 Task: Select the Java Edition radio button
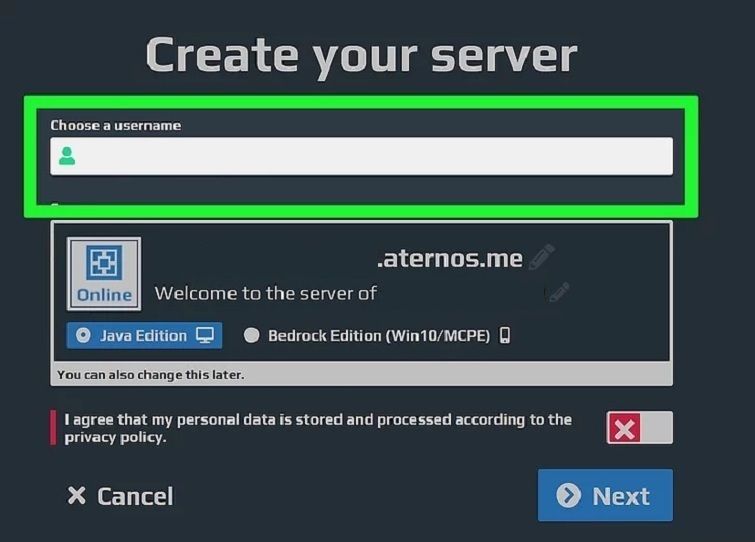tap(82, 336)
